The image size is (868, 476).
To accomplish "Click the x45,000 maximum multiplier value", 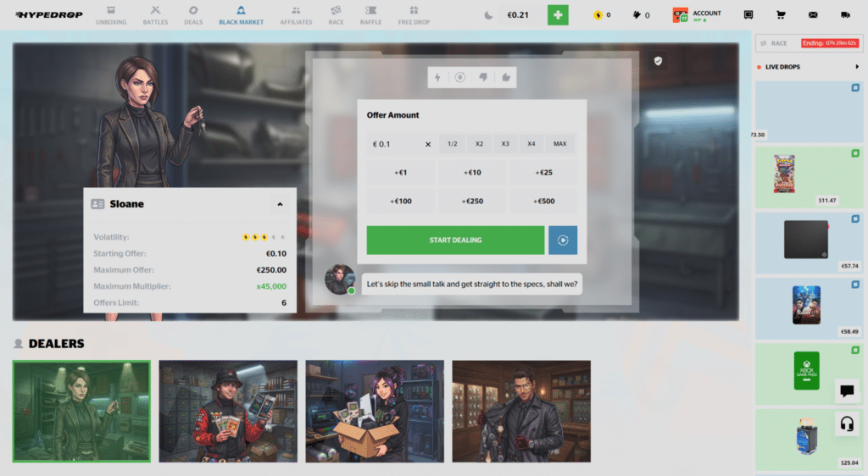I will [x=271, y=286].
